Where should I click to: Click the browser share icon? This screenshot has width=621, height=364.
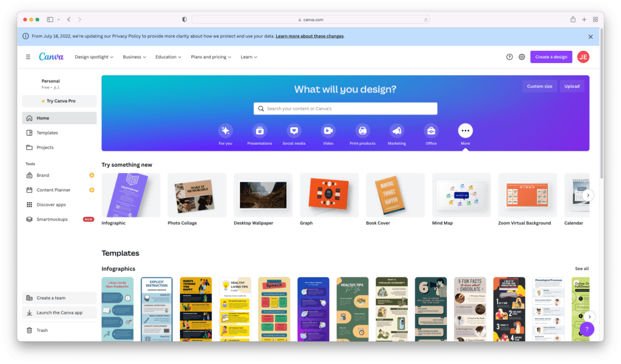[572, 19]
